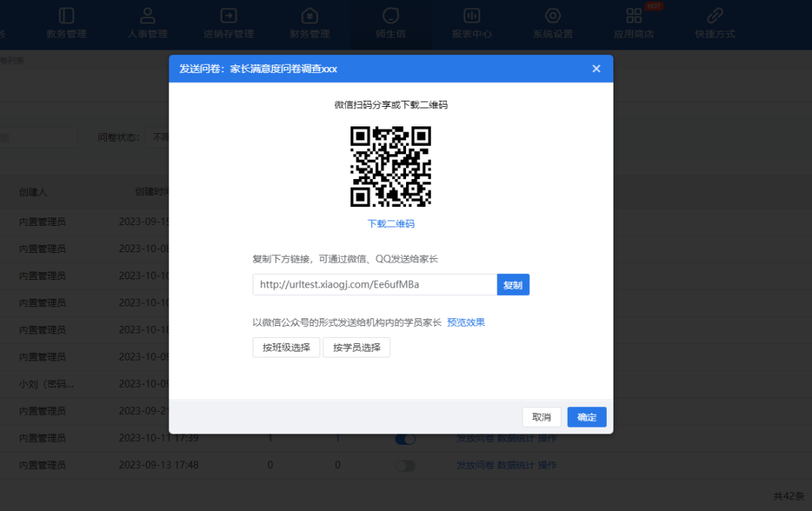Viewport: 812px width, 511px height.
Task: Preview the effect via 预览效果 link
Action: 465,321
